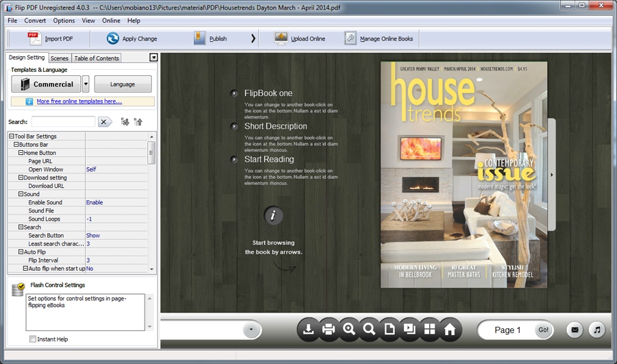Click the print icon in viewer toolbar
Screen dimensions: 617x364
pos(328,329)
